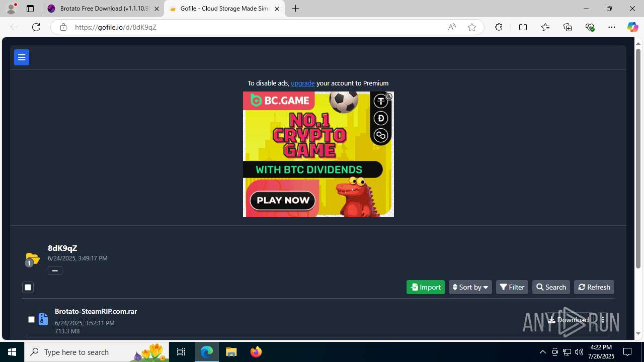The width and height of the screenshot is (644, 362).
Task: Click the taskbar clock and date
Action: (x=601, y=352)
